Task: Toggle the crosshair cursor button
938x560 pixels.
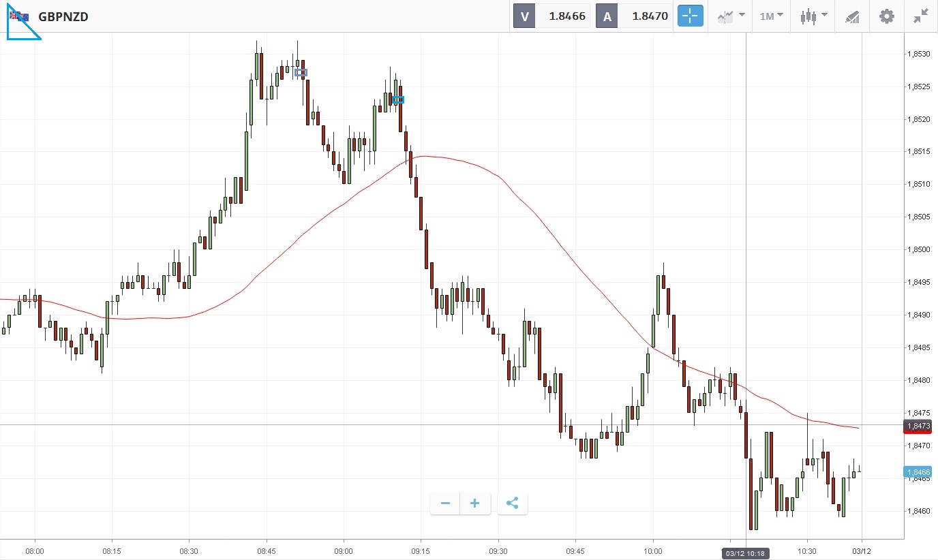Action: 690,16
